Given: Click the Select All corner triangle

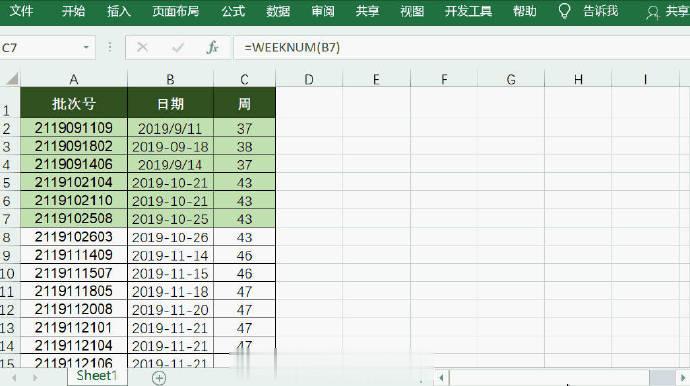Looking at the screenshot, I should pyautogui.click(x=12, y=79).
